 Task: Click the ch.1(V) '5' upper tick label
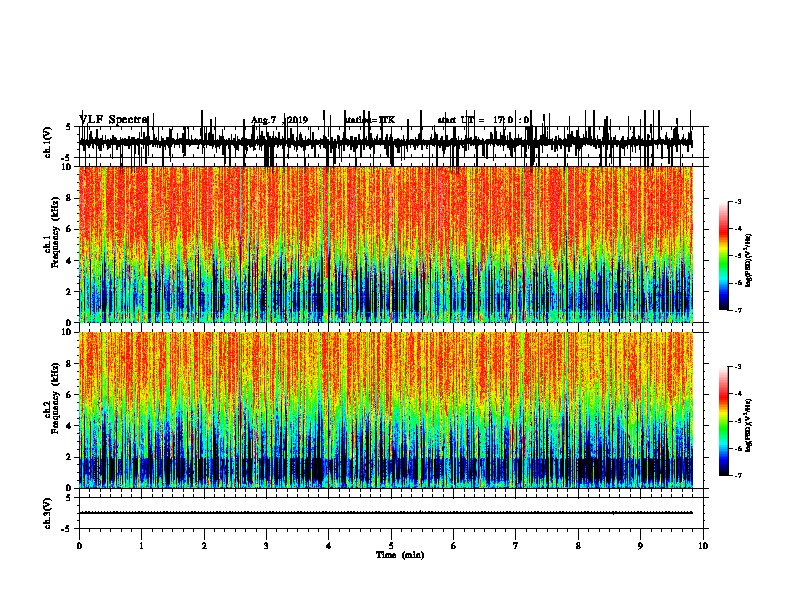69,127
